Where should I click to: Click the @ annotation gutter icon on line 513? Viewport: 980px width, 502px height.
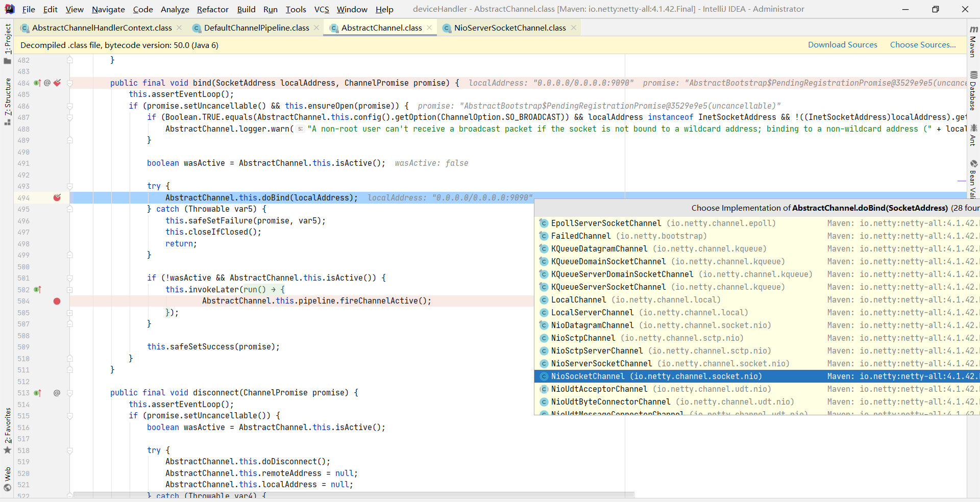pyautogui.click(x=57, y=393)
